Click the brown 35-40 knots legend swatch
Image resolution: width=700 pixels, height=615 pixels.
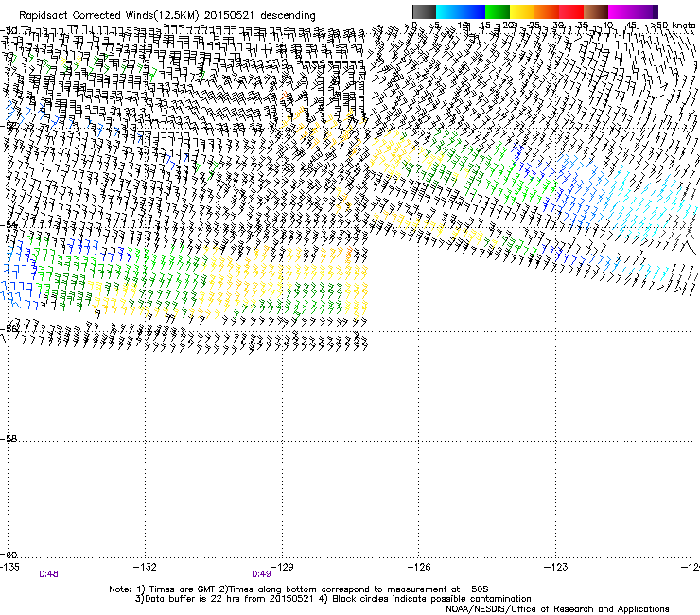(596, 11)
